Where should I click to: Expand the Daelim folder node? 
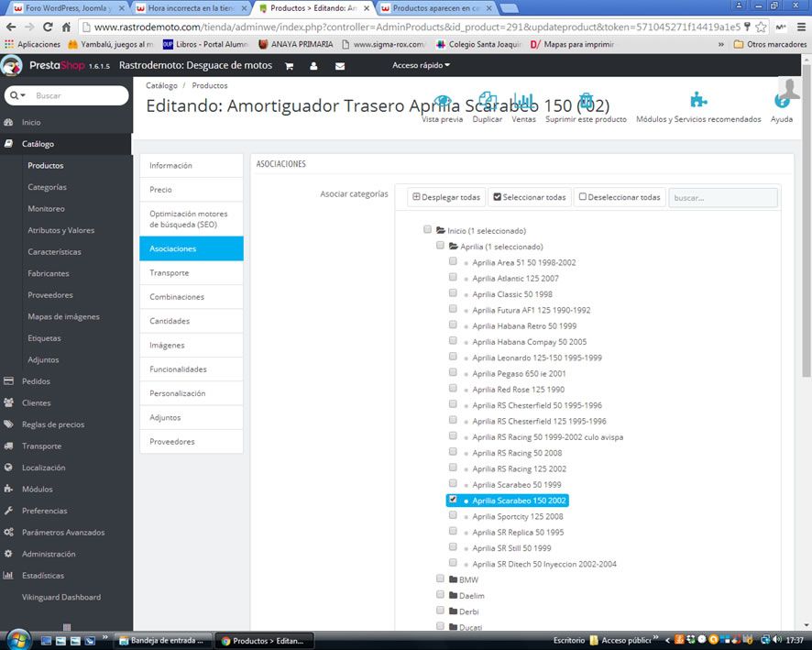point(454,596)
